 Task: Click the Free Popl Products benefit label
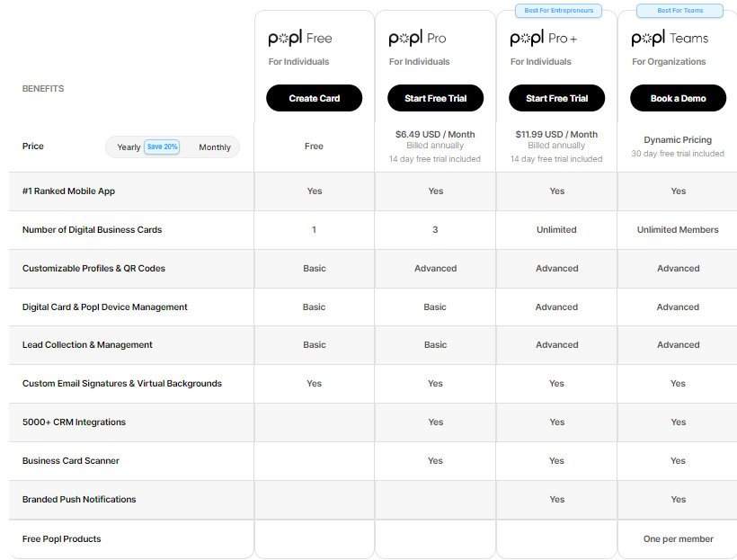pos(62,538)
